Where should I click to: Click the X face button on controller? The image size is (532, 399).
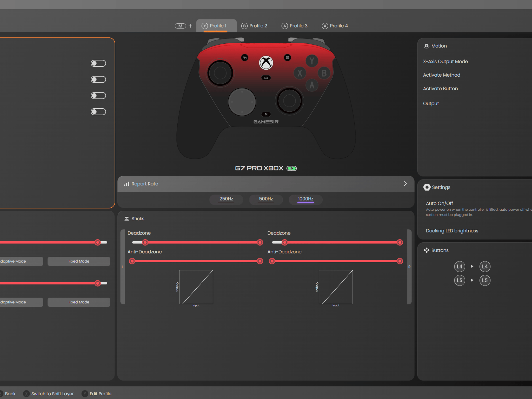click(300, 73)
